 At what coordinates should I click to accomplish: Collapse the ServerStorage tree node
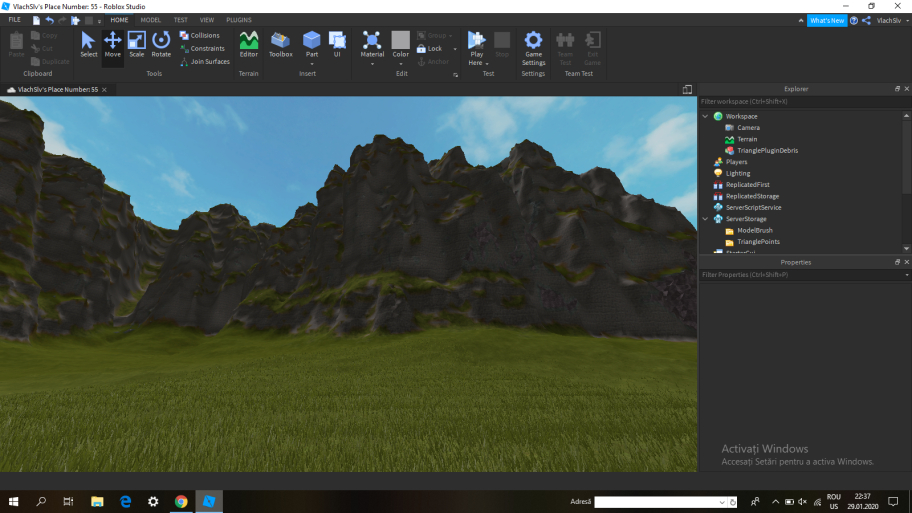[x=706, y=218]
